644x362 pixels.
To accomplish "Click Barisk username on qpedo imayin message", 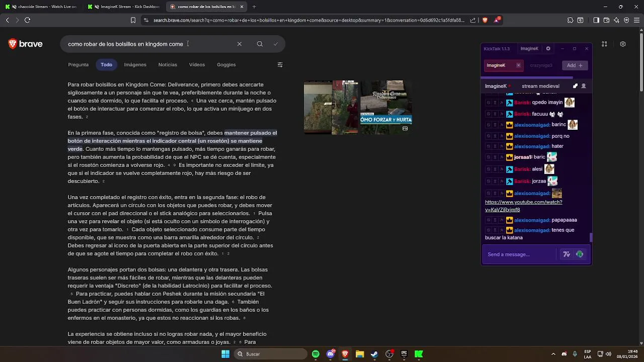I will pyautogui.click(x=522, y=103).
